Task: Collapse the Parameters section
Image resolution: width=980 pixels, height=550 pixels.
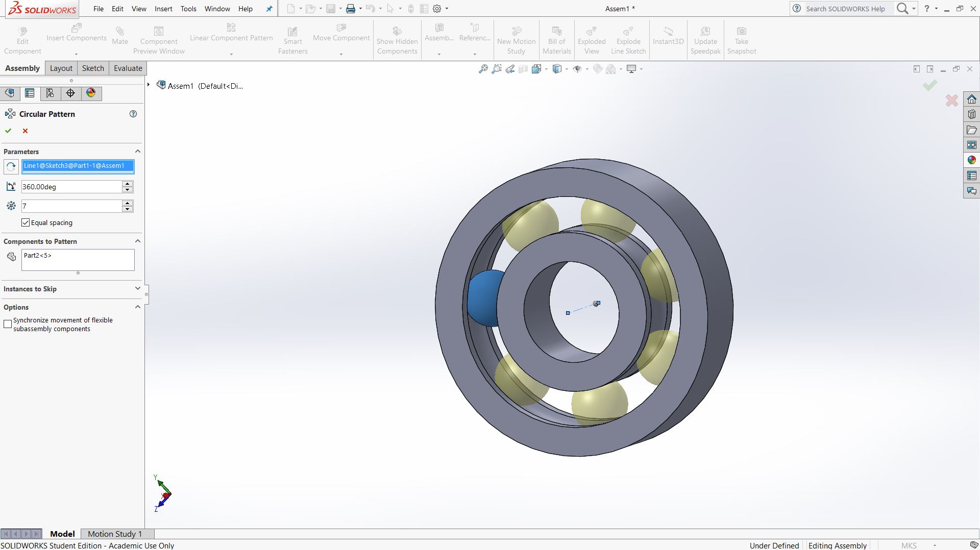Action: pos(137,152)
